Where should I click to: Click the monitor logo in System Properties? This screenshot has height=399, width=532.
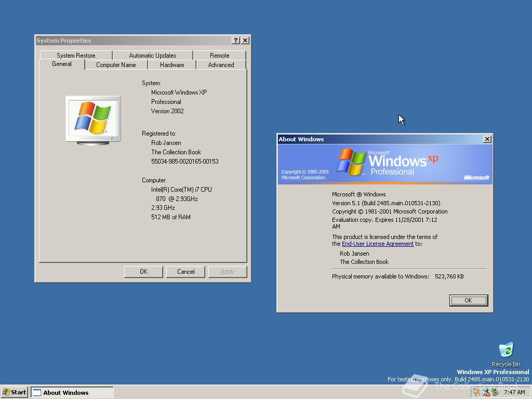(93, 120)
